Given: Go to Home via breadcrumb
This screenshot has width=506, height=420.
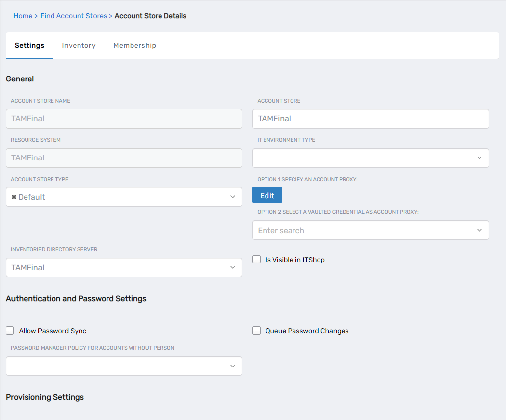Looking at the screenshot, I should tap(23, 16).
